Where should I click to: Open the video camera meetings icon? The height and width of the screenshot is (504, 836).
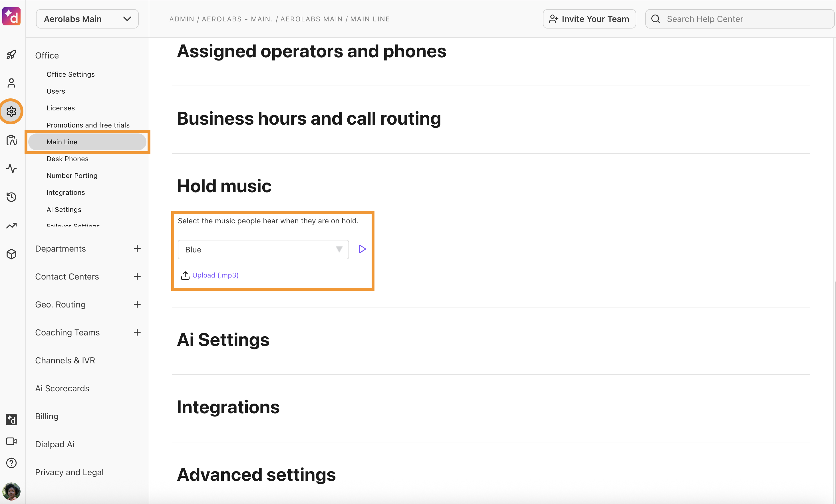11,441
